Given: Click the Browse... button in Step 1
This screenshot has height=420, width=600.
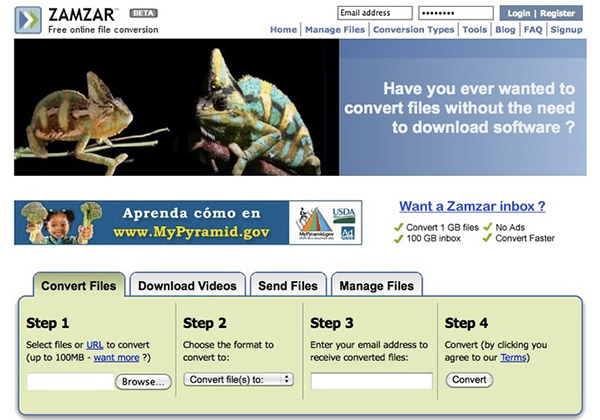Looking at the screenshot, I should pos(143,382).
